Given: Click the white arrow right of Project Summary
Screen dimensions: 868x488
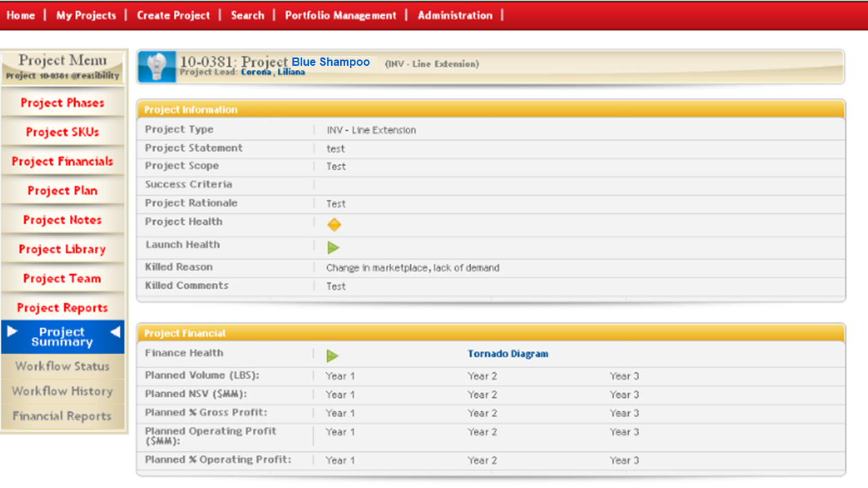Looking at the screenshot, I should point(114,332).
